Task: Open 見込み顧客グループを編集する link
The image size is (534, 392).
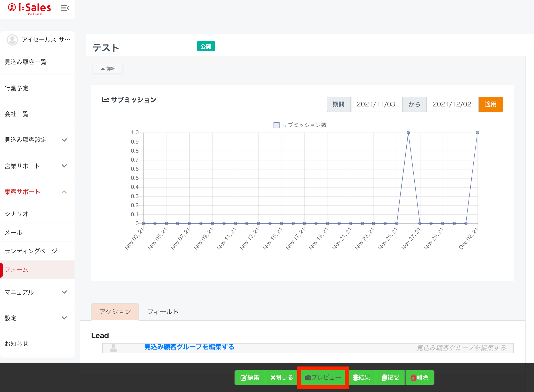Action: coord(189,347)
